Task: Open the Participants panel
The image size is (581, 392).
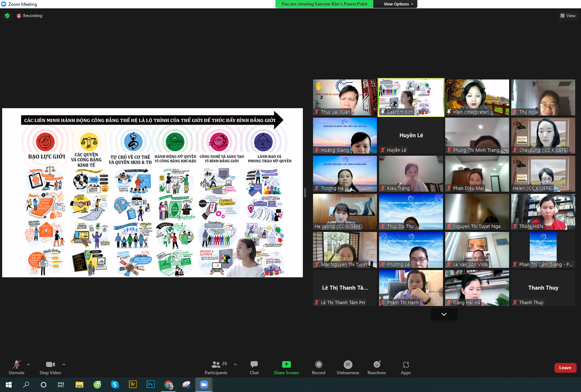Action: click(216, 367)
